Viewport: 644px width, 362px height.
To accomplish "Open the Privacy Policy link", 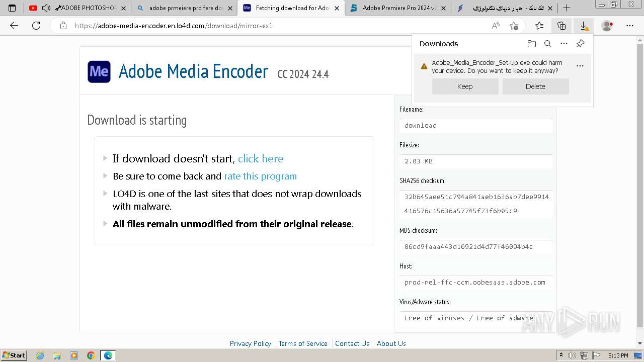I will [251, 343].
